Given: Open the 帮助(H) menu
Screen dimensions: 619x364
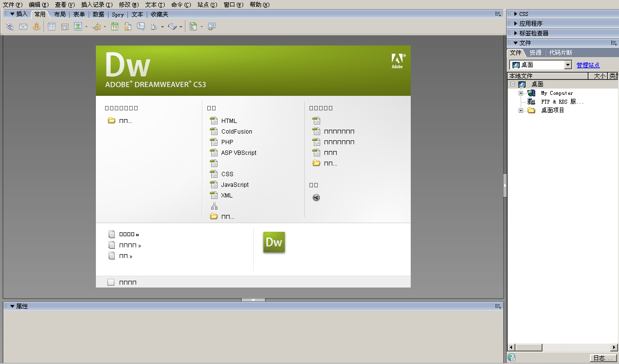Looking at the screenshot, I should [260, 4].
